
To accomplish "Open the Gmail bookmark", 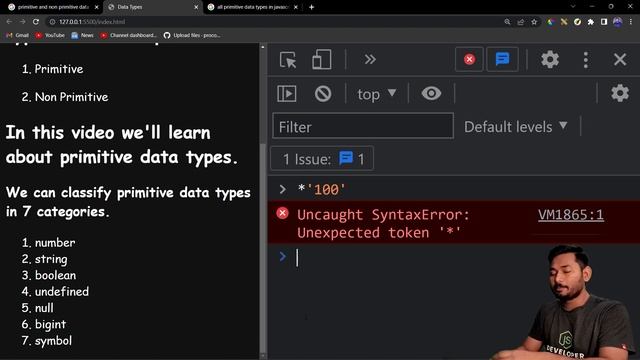I will click(18, 35).
